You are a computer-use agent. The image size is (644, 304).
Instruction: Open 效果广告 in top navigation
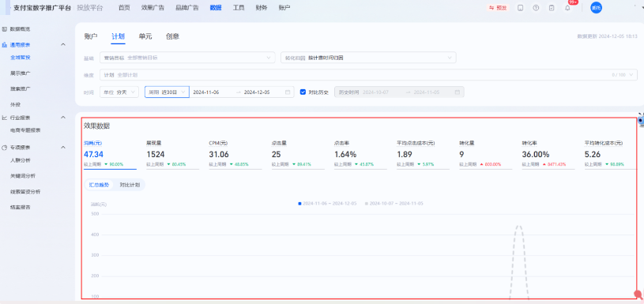click(x=153, y=8)
